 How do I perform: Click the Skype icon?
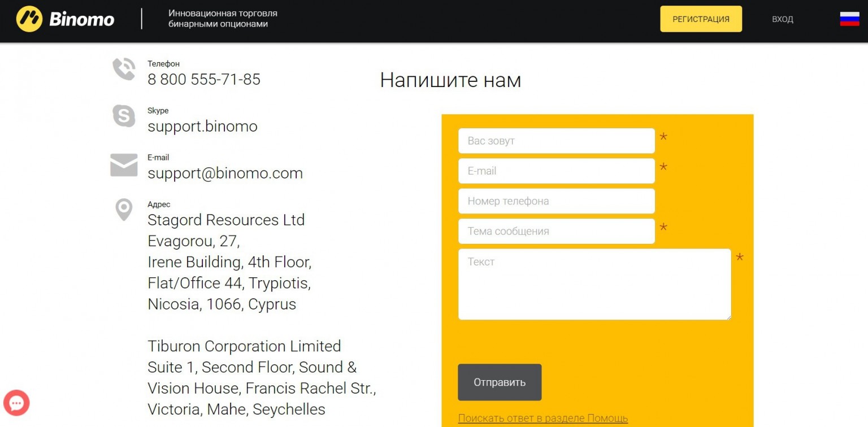124,116
